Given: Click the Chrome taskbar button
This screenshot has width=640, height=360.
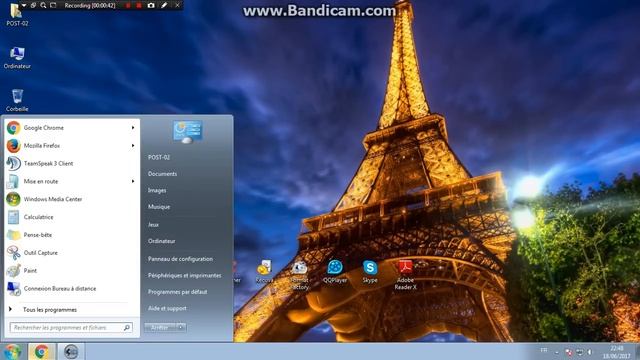Looking at the screenshot, I should pyautogui.click(x=41, y=351).
